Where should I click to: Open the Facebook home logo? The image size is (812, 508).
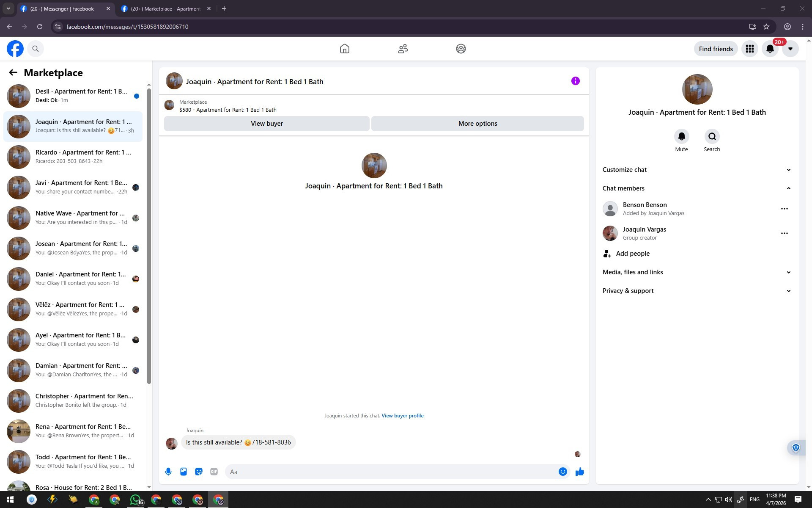tap(15, 49)
